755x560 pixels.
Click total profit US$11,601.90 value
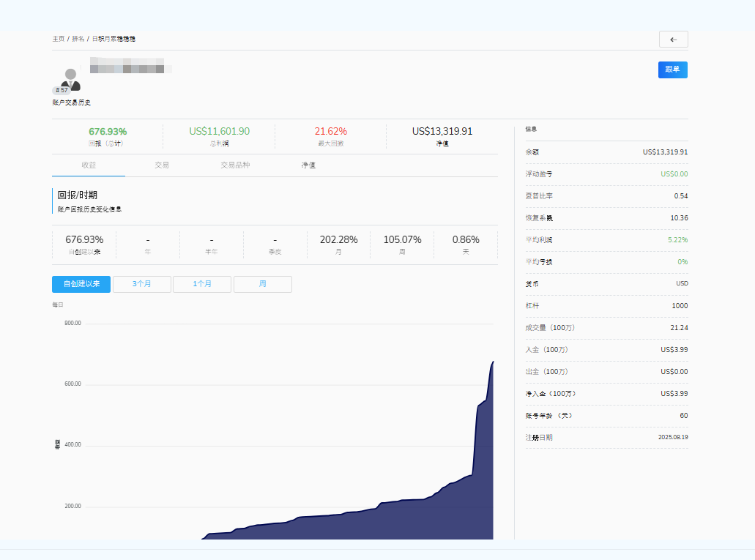219,131
